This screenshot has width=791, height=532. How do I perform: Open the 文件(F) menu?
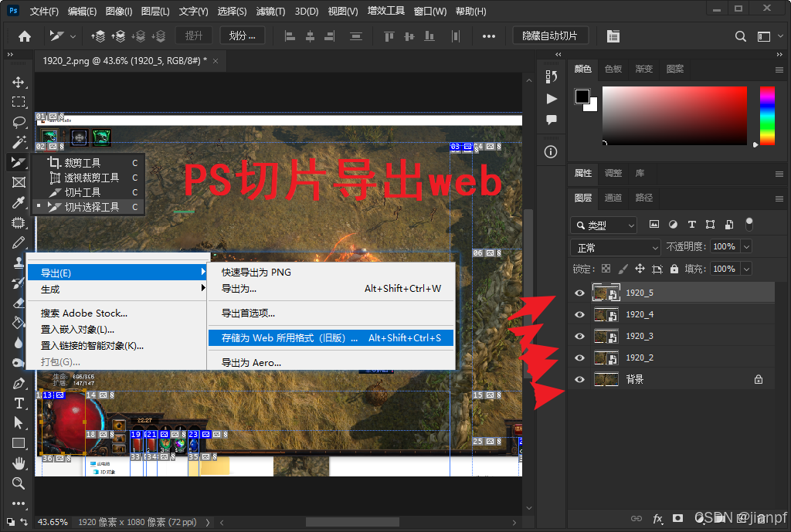point(44,11)
